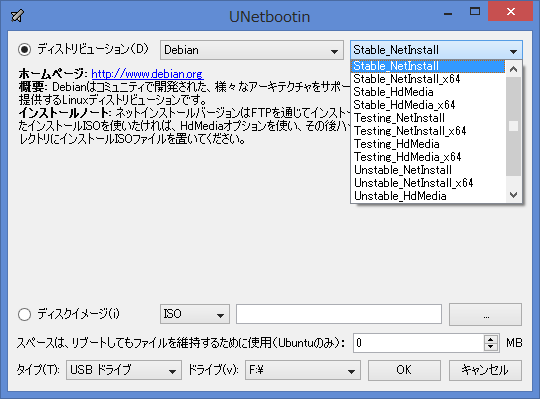Click the list scrollbar up arrow

coord(513,69)
